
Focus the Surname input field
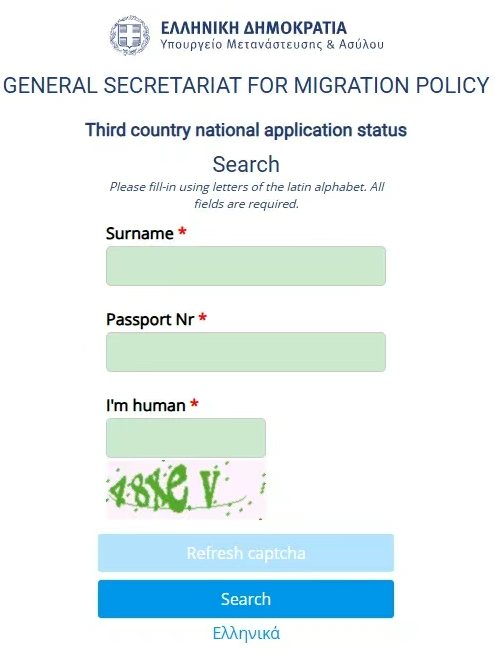tap(246, 266)
